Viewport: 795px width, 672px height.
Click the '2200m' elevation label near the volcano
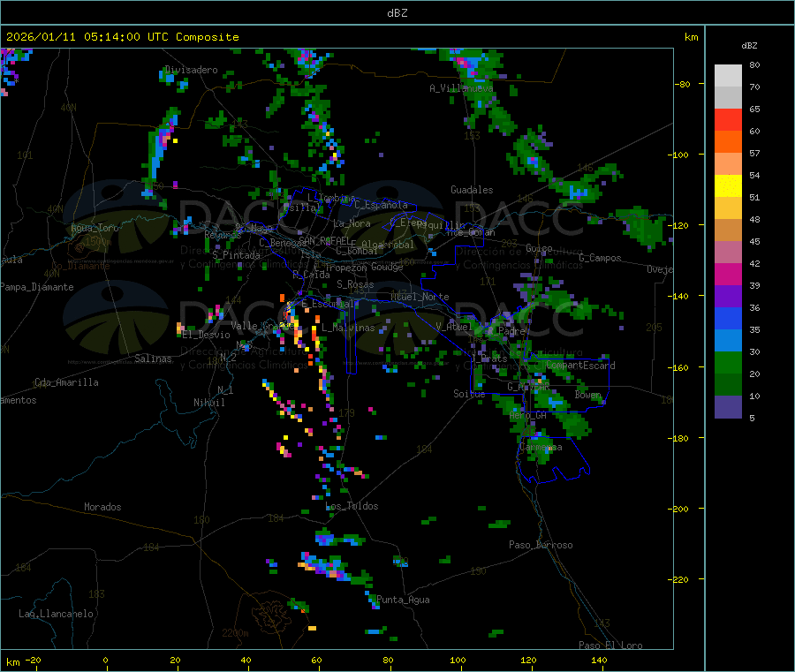235,633
